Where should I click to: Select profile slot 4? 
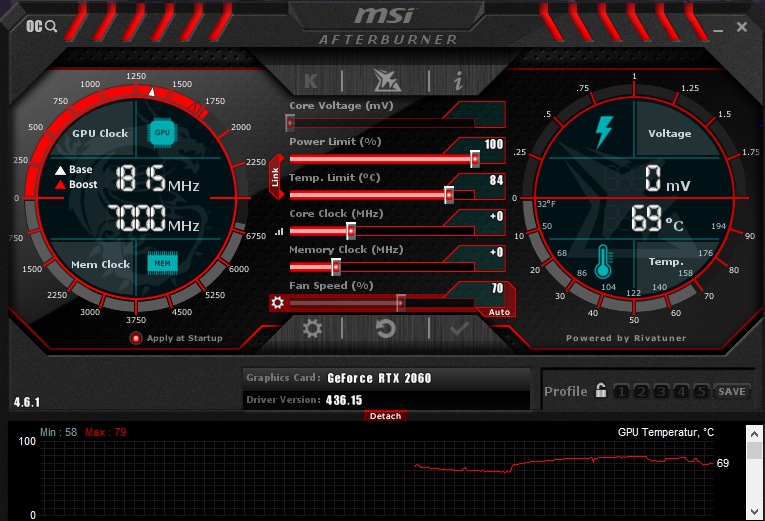click(x=682, y=392)
